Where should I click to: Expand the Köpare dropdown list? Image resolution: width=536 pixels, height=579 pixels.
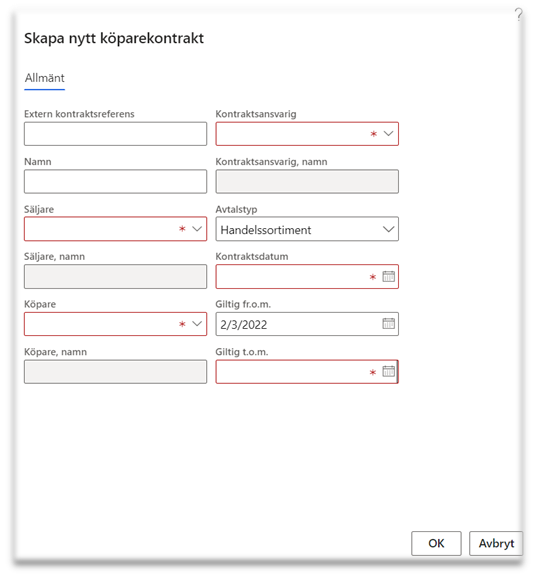(x=197, y=324)
